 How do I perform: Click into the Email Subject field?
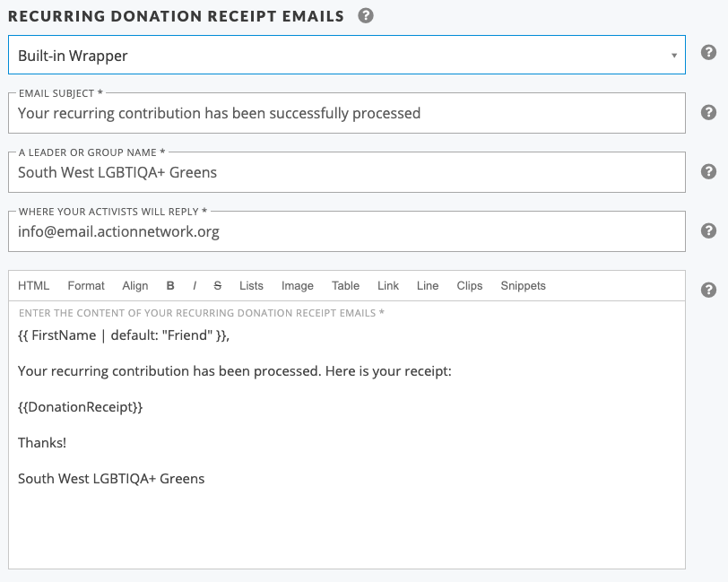tap(347, 113)
